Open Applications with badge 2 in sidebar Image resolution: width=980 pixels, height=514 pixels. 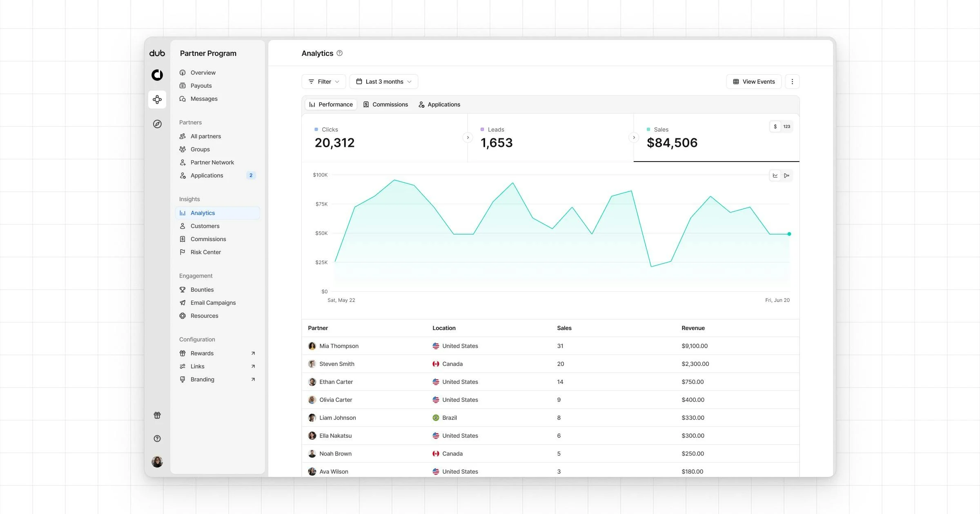pyautogui.click(x=218, y=175)
